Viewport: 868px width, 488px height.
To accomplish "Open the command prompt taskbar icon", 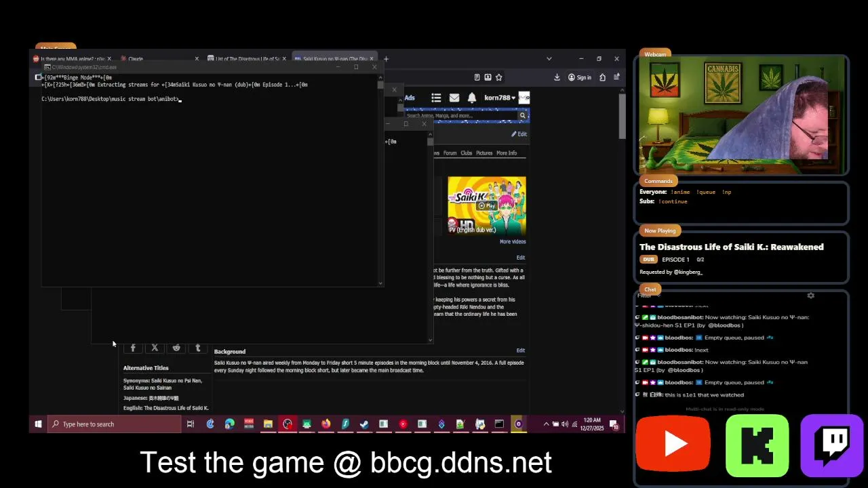I will pos(499,424).
